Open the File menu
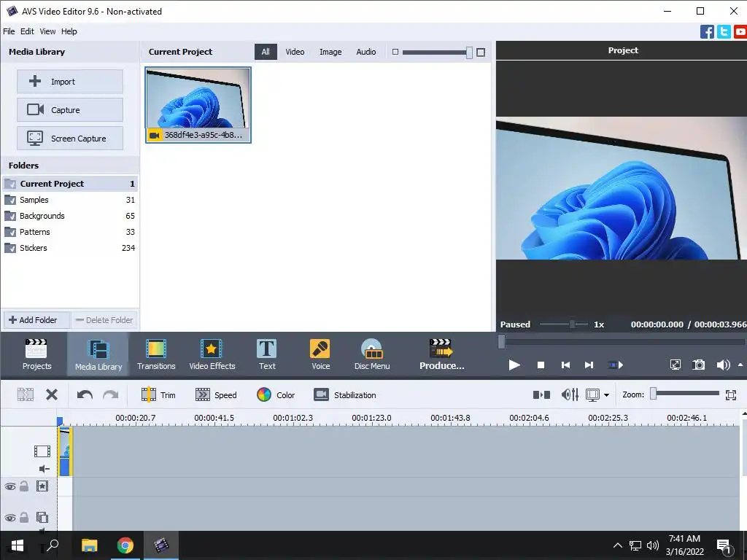Image resolution: width=747 pixels, height=560 pixels. pos(9,31)
